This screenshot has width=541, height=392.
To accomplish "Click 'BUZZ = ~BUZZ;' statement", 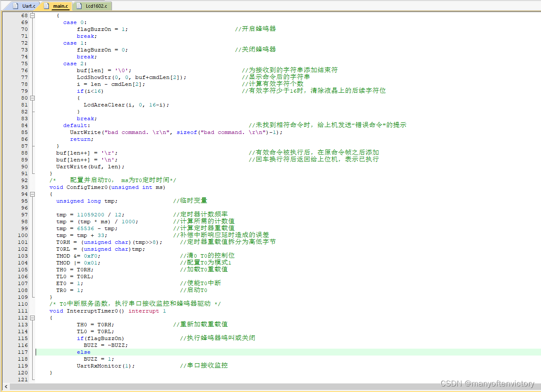I will coord(106,345).
